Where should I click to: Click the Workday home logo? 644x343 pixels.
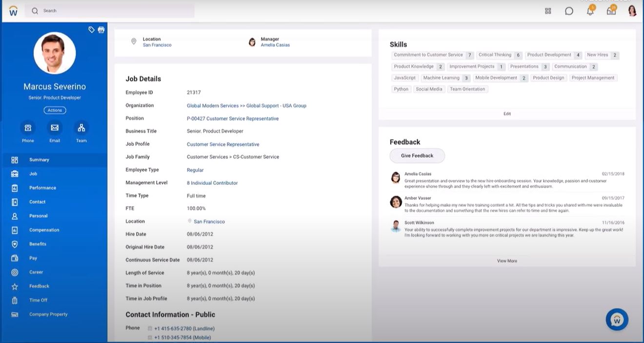(x=13, y=11)
